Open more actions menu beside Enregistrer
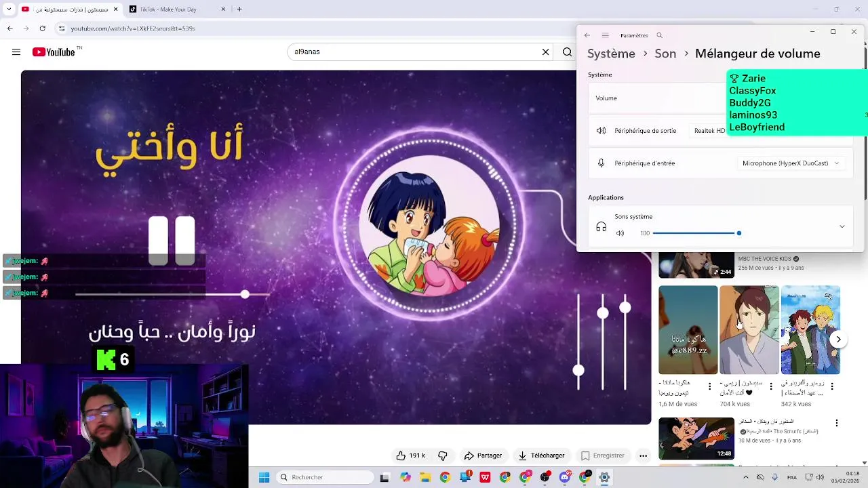Screen dimensions: 868x488 click(643, 455)
